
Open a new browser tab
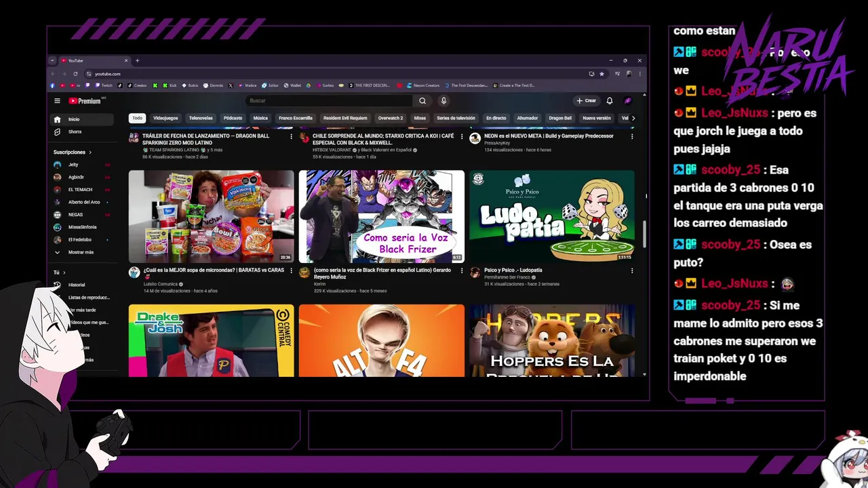[x=137, y=60]
